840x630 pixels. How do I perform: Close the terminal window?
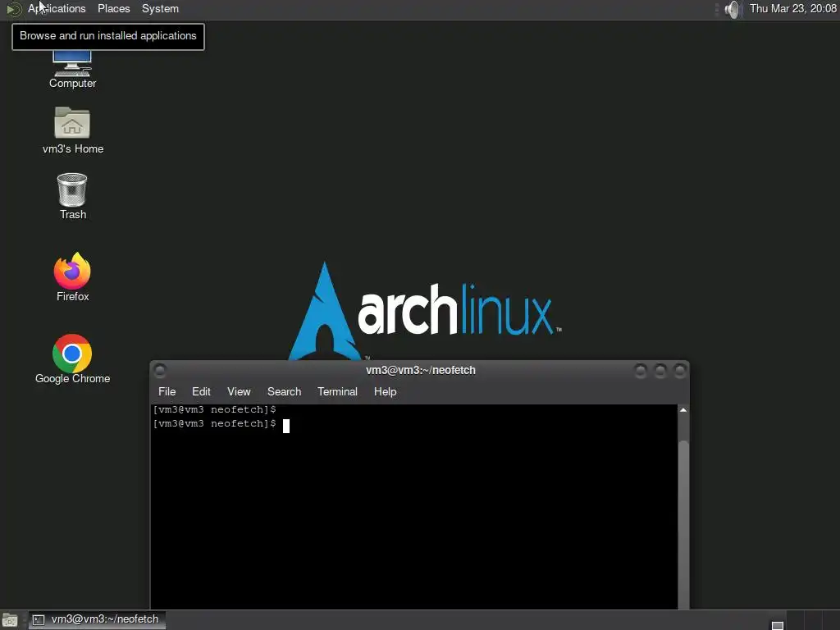(x=680, y=370)
